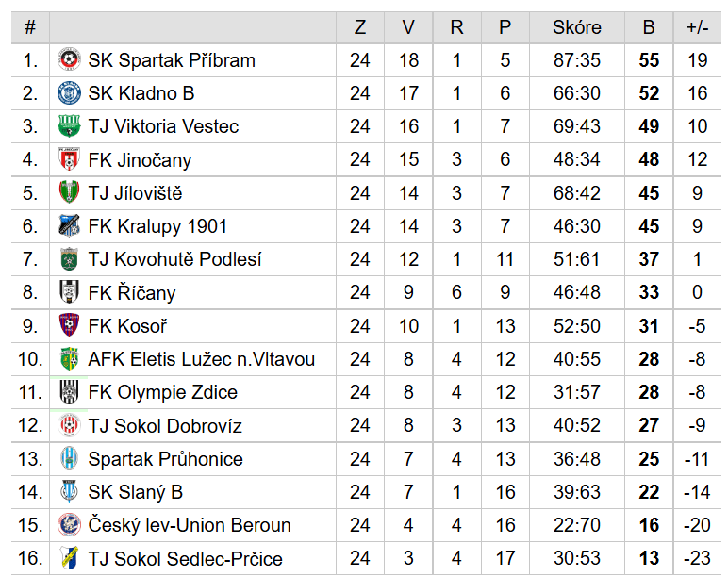728x577 pixels.
Task: Click the FK Kralupy 1901 logo
Action: click(x=69, y=225)
